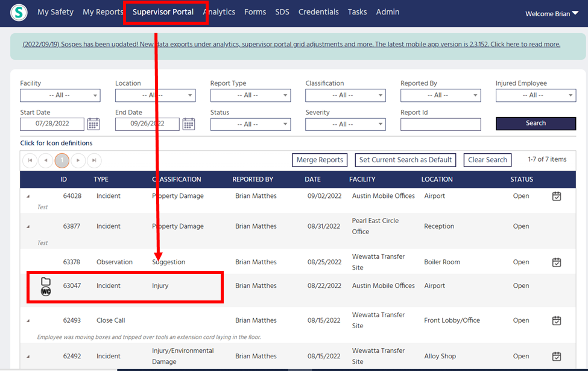Open the Location filter dropdown
588x371 pixels.
coord(155,95)
